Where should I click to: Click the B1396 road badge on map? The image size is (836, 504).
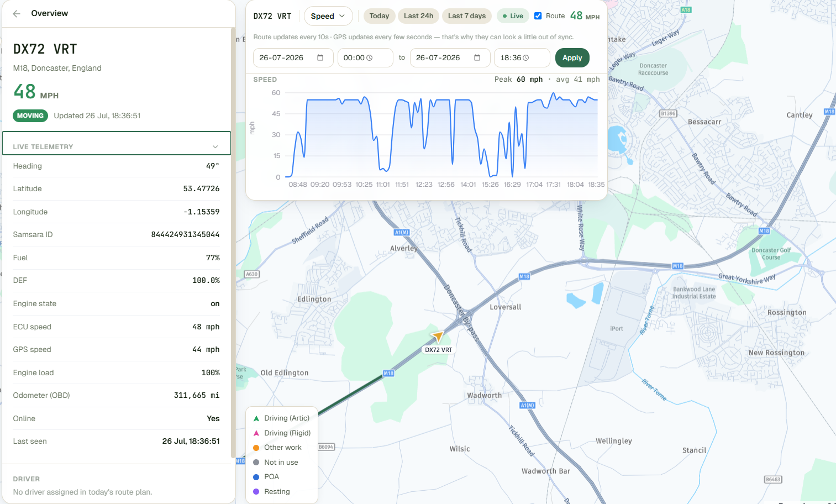668,113
